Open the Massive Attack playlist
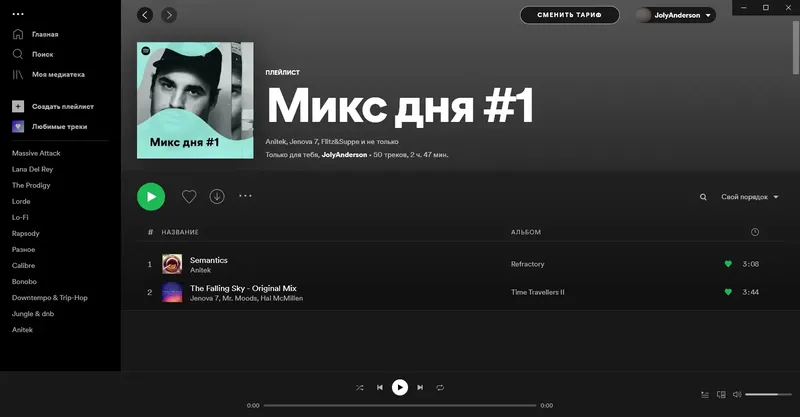 click(x=36, y=153)
